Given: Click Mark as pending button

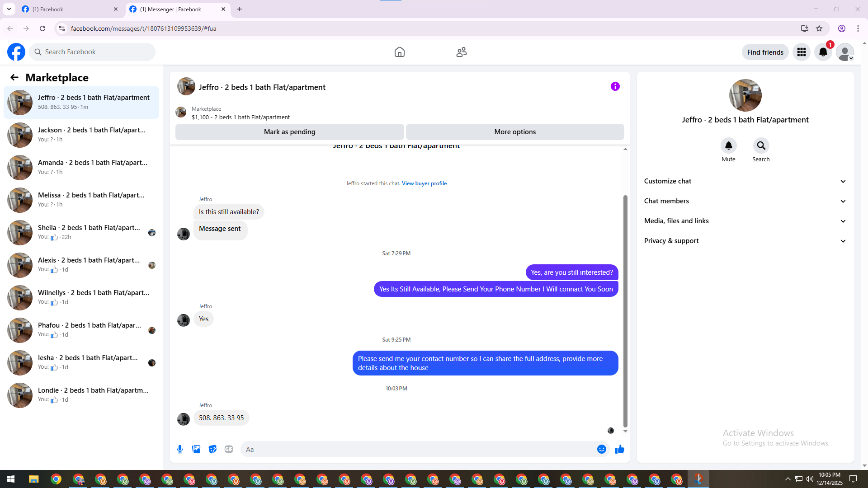Looking at the screenshot, I should pyautogui.click(x=289, y=132).
